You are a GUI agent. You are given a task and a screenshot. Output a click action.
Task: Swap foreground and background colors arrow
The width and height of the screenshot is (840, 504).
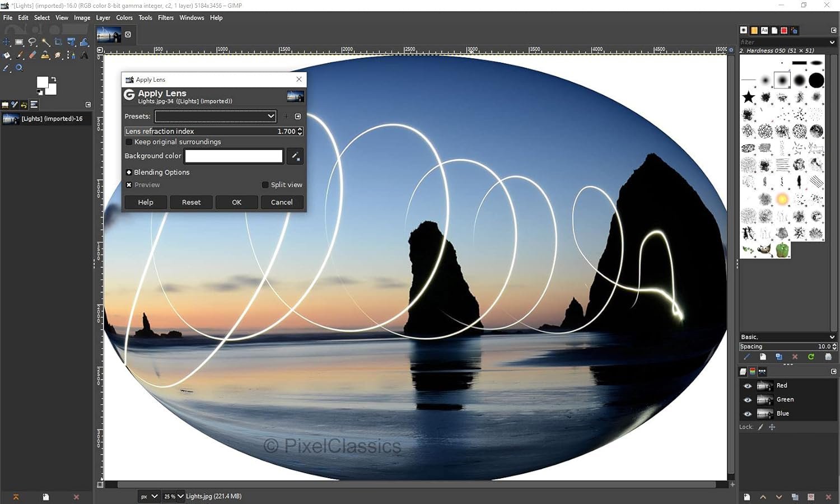coord(53,79)
